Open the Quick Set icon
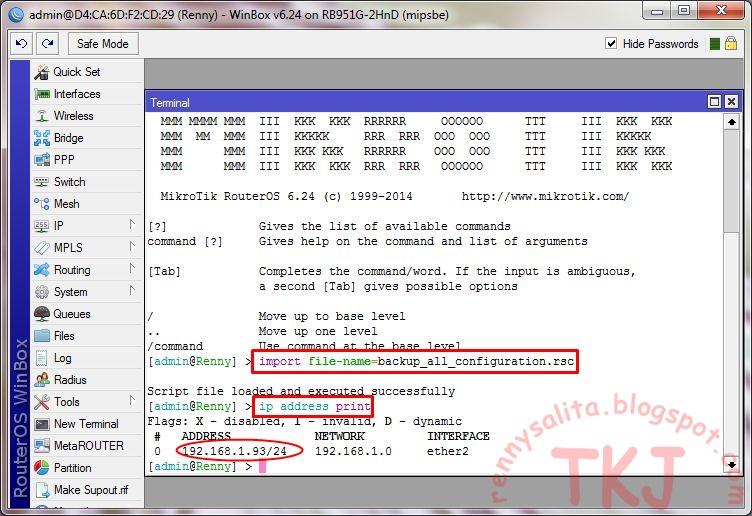 pos(42,72)
